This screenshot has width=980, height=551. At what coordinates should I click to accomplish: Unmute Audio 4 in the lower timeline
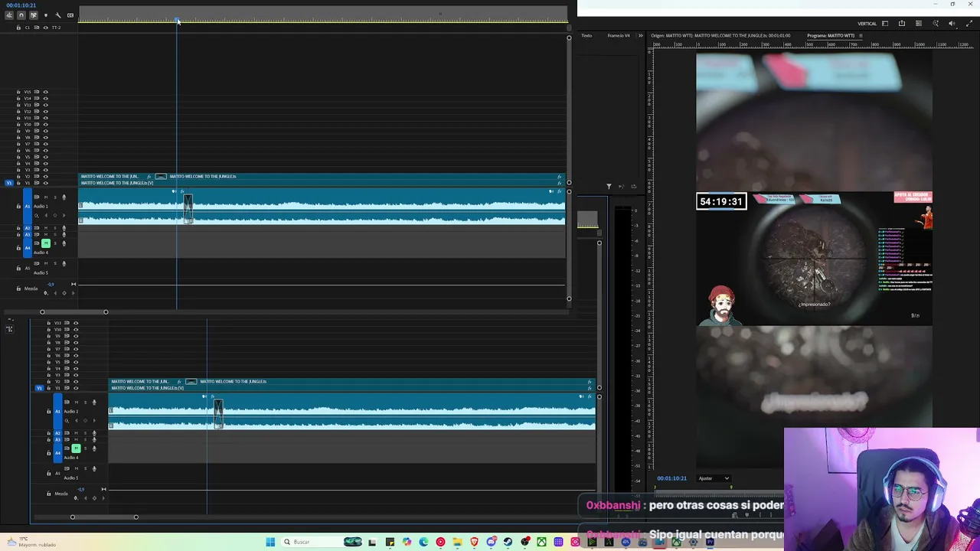click(76, 448)
